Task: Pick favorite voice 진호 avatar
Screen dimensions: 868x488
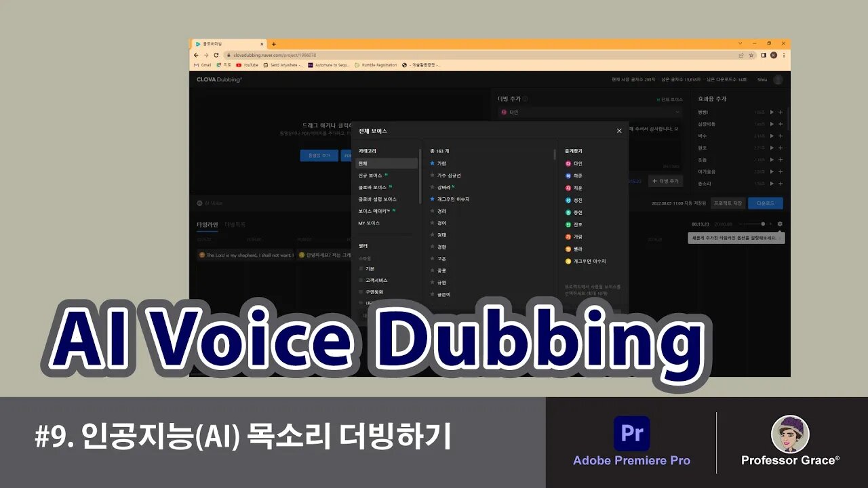Action: coord(568,224)
